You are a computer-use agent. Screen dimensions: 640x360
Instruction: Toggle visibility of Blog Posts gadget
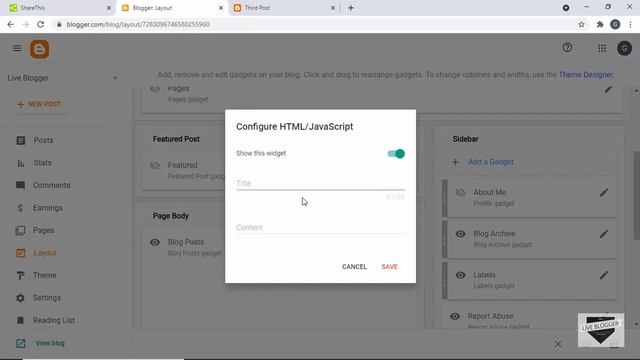tap(155, 242)
